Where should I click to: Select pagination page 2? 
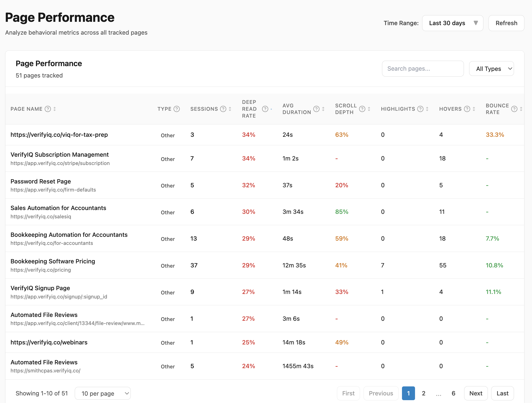pos(424,393)
